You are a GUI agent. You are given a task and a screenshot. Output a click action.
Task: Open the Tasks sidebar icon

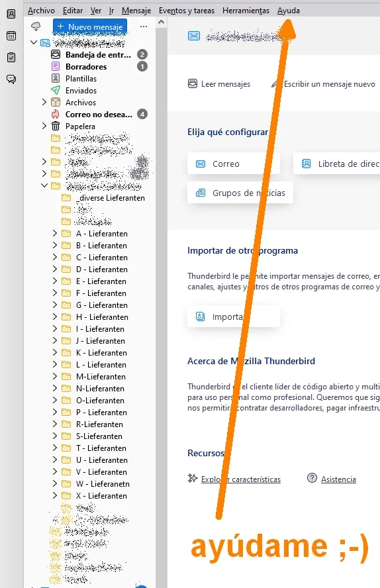tap(11, 58)
